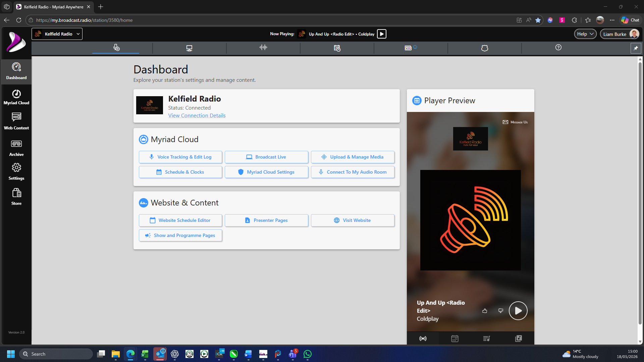Select the broadcast monitor tab in top toolbar
The height and width of the screenshot is (362, 644).
[189, 48]
